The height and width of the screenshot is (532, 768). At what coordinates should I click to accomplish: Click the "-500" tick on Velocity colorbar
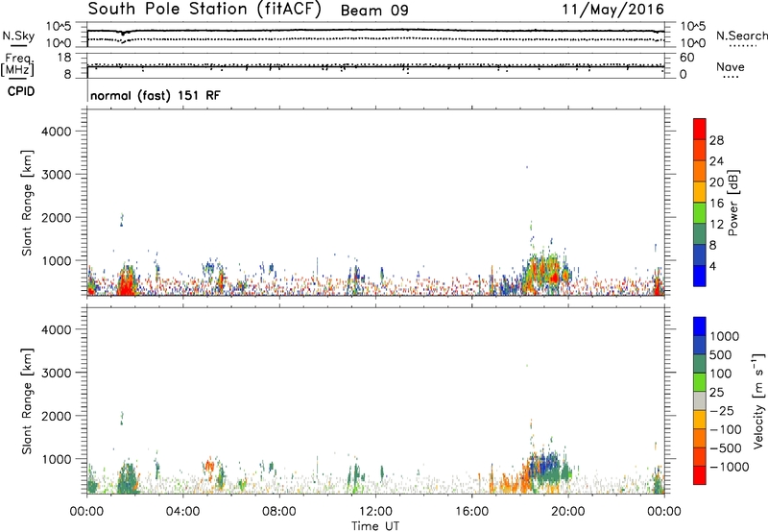tap(726, 448)
